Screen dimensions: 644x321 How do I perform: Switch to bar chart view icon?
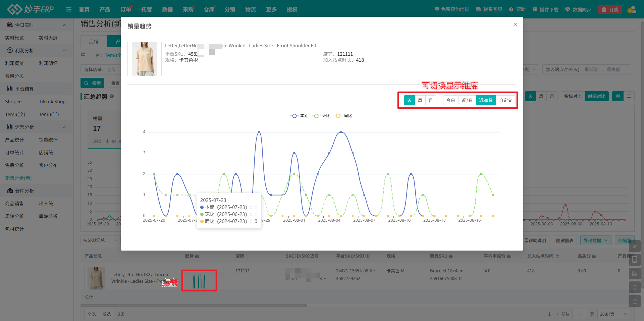(x=618, y=97)
